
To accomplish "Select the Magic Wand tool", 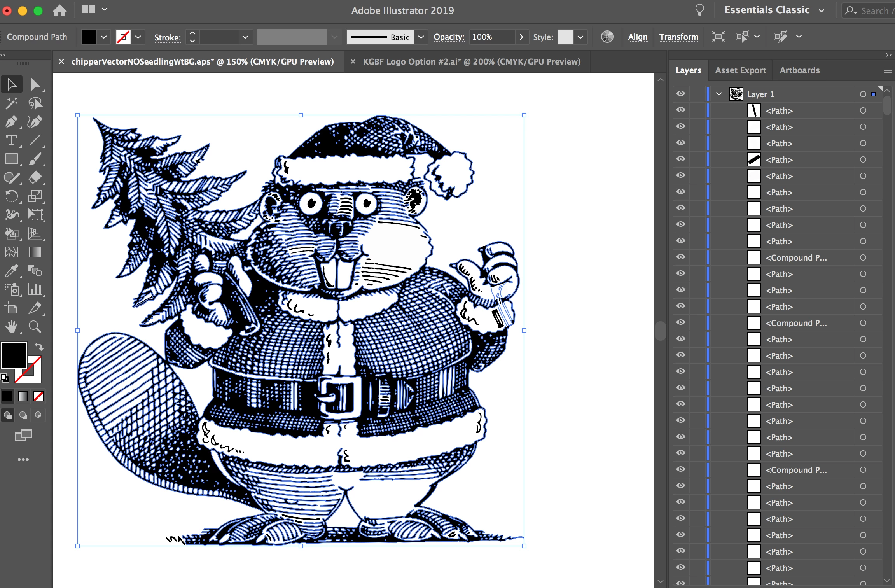I will [x=11, y=103].
